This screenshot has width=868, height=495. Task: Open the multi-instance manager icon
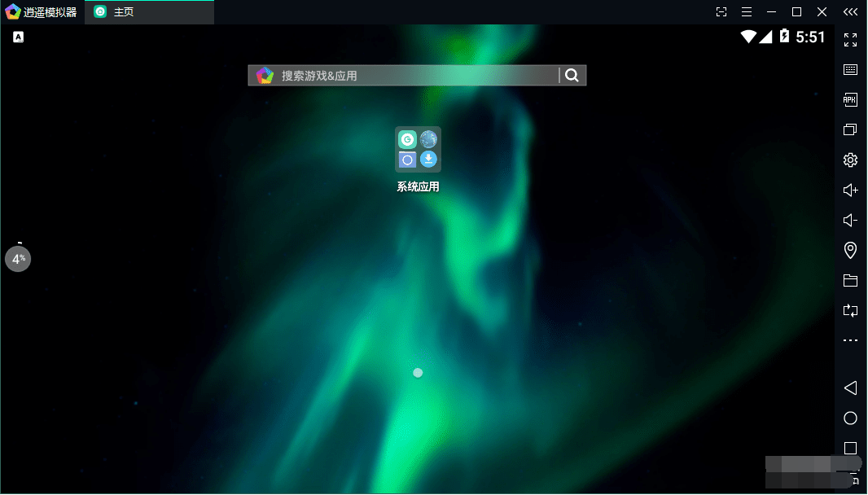tap(850, 129)
